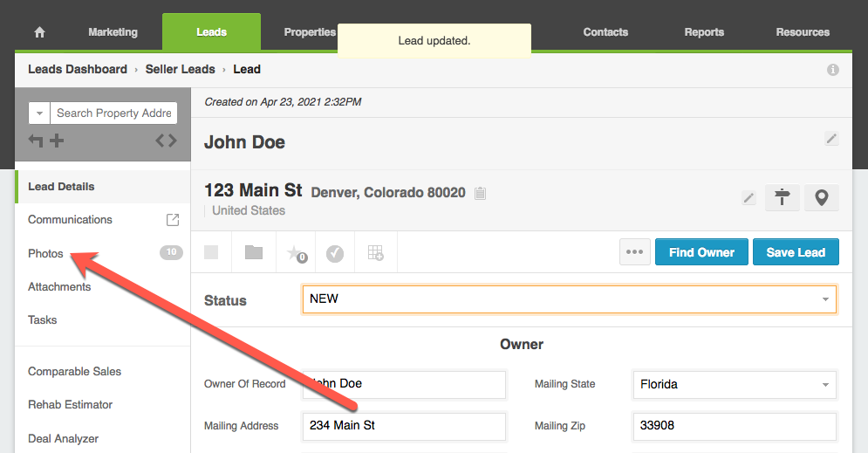This screenshot has height=453, width=868.
Task: Click the info icon in breadcrumb bar
Action: pyautogui.click(x=832, y=70)
